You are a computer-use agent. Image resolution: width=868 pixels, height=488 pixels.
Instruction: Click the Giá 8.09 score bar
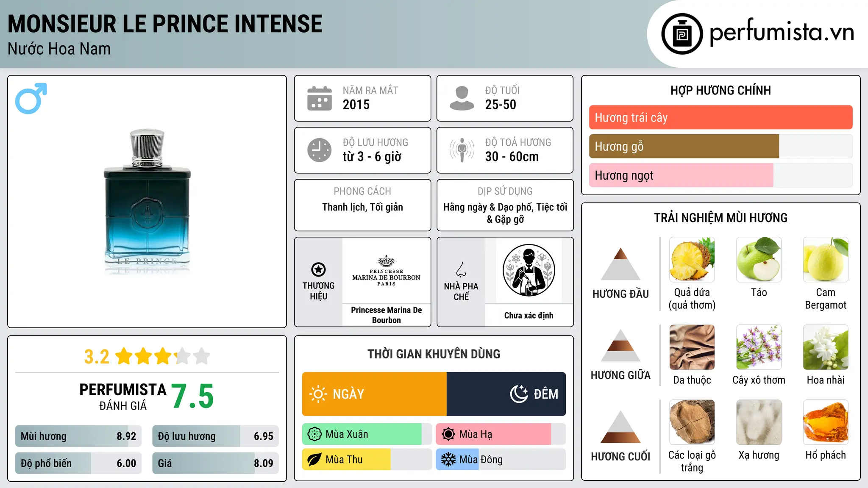pyautogui.click(x=215, y=463)
